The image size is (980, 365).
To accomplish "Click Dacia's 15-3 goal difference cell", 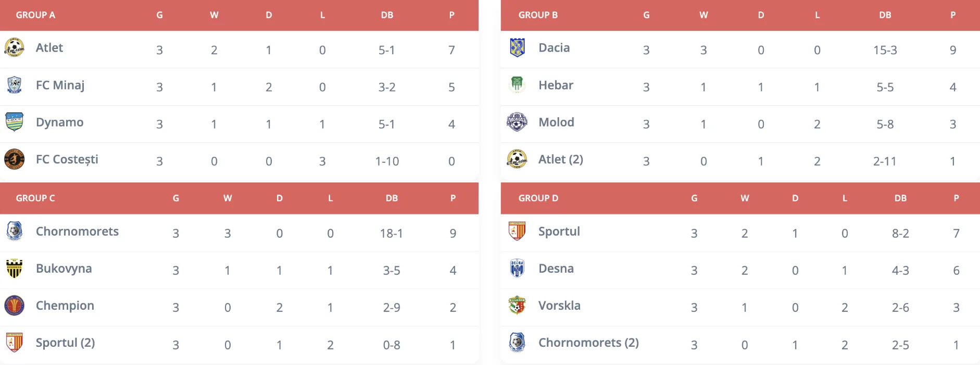I will coord(885,50).
